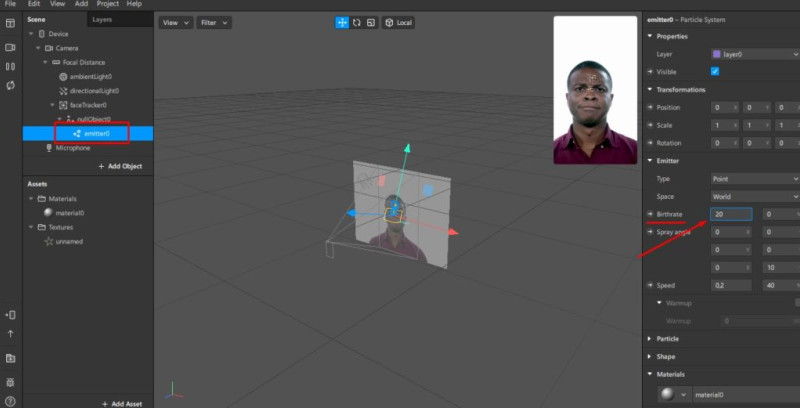
Task: Click the Visible patch arrow icon
Action: (651, 72)
